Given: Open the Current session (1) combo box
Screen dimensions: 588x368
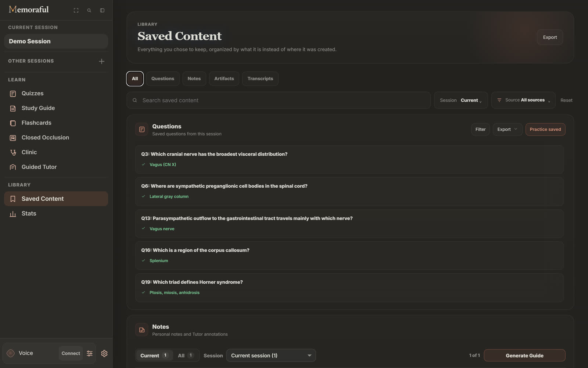Looking at the screenshot, I should (271, 355).
